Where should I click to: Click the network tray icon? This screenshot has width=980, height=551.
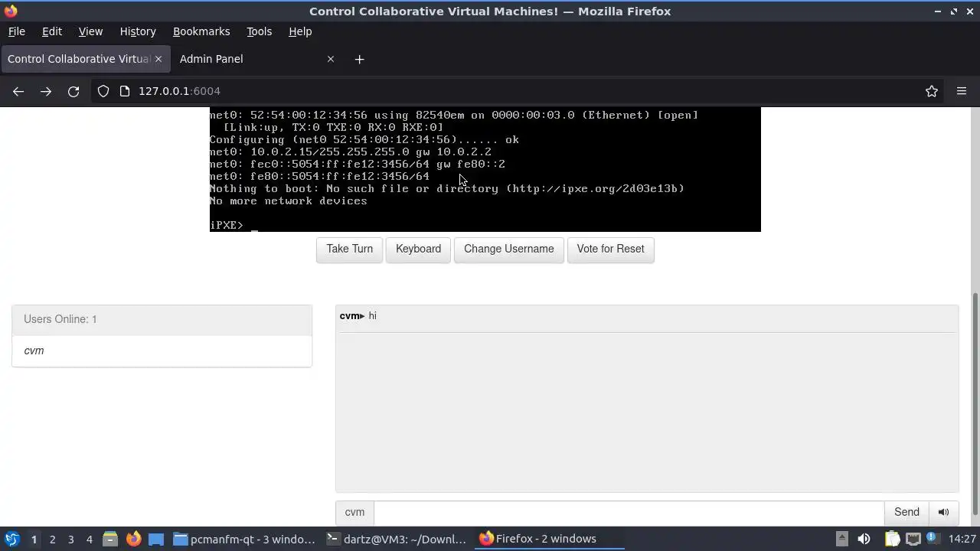(913, 539)
